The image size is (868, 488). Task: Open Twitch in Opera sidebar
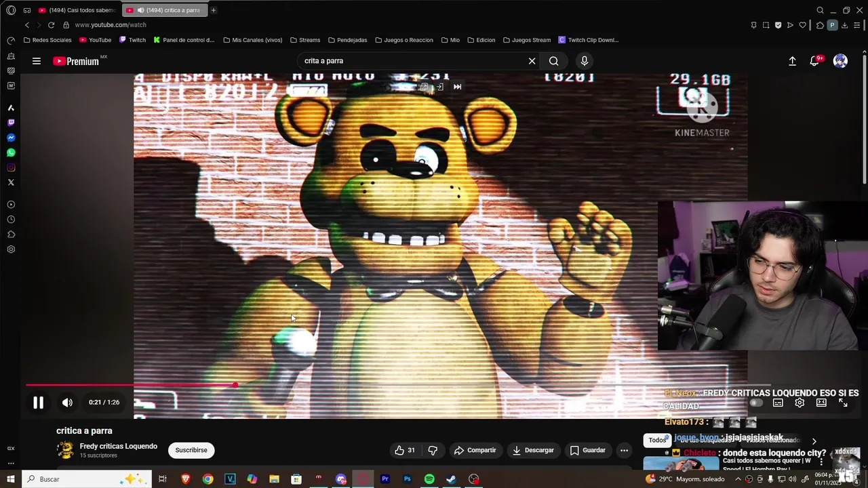[11, 123]
